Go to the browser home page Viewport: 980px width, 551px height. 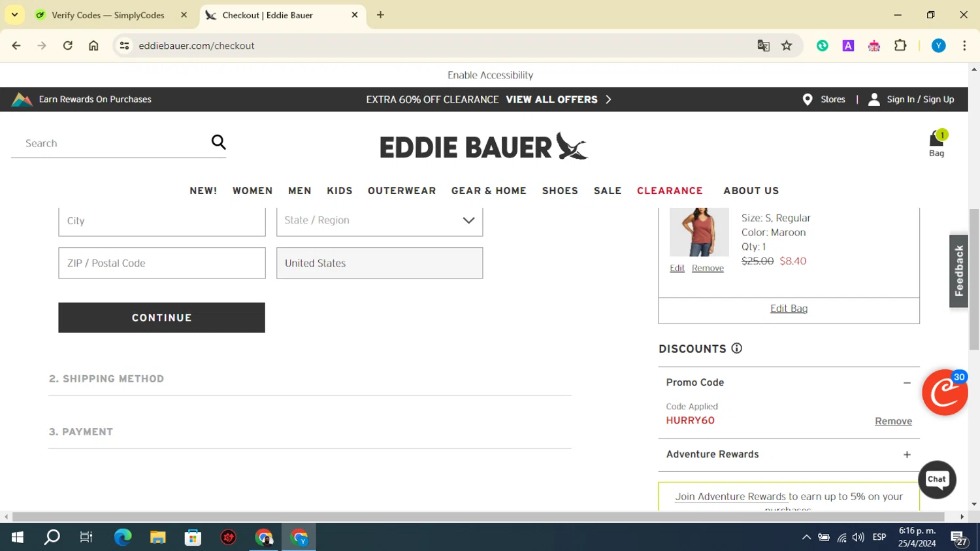point(93,46)
